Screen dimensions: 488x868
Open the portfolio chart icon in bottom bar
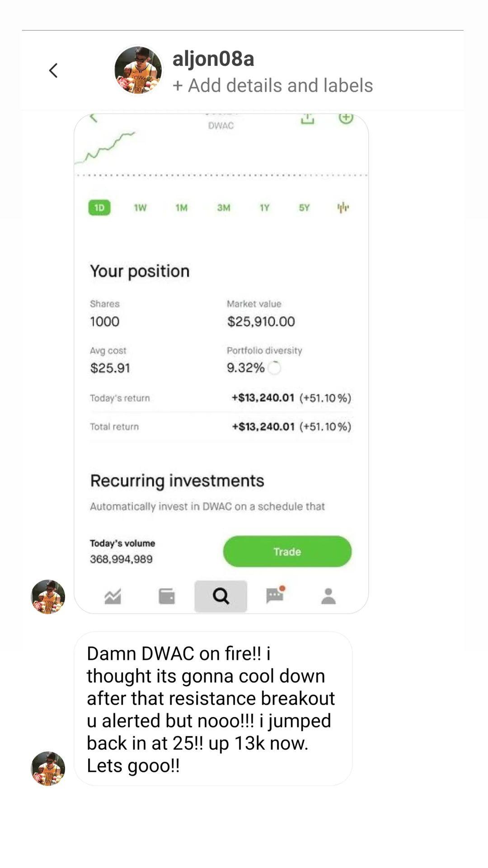coord(113,596)
